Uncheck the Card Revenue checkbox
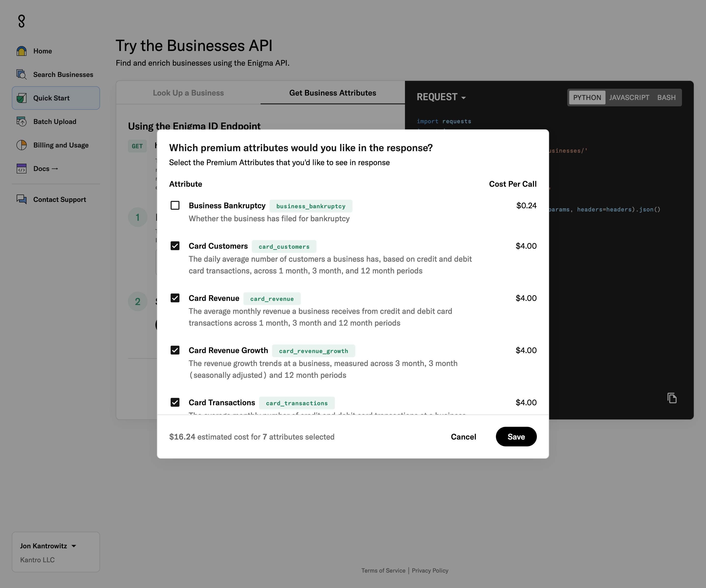This screenshot has height=588, width=706. 175,298
